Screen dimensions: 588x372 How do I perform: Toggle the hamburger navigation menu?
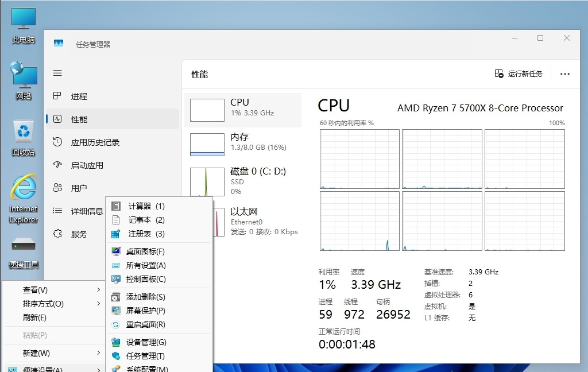pyautogui.click(x=57, y=73)
